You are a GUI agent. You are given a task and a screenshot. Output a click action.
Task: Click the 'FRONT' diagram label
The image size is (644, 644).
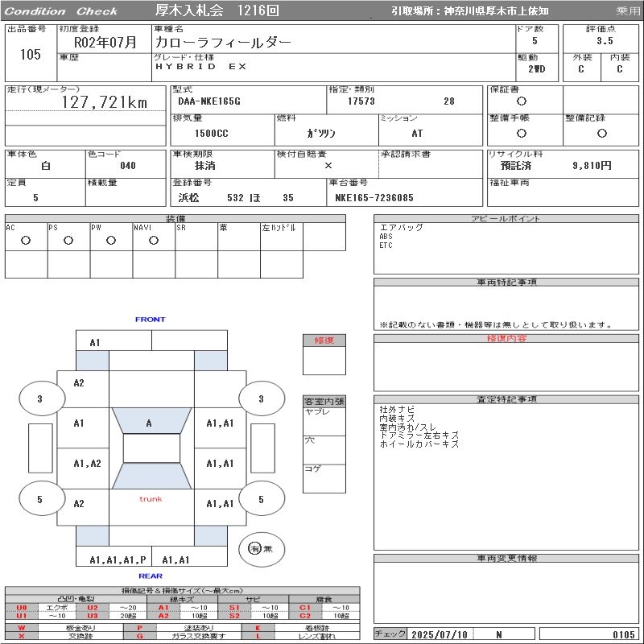point(151,320)
